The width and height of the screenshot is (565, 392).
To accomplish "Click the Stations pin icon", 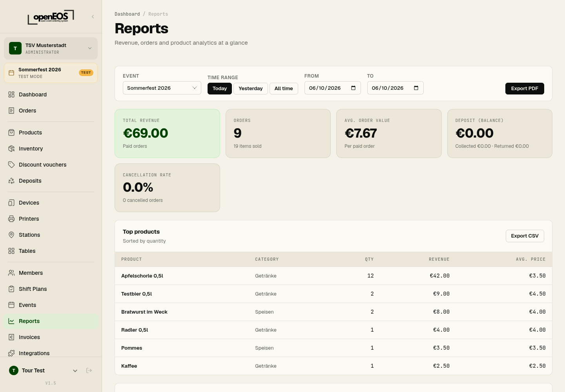I will pyautogui.click(x=11, y=235).
